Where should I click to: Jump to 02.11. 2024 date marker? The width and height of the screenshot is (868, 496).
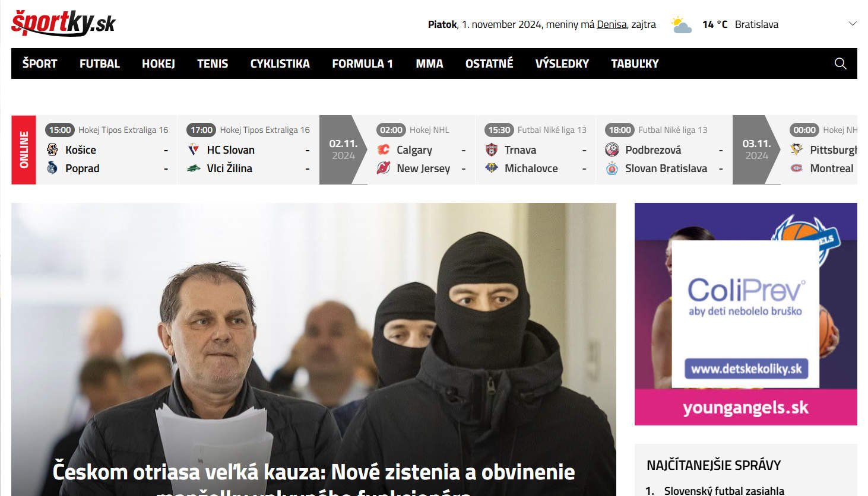(343, 150)
